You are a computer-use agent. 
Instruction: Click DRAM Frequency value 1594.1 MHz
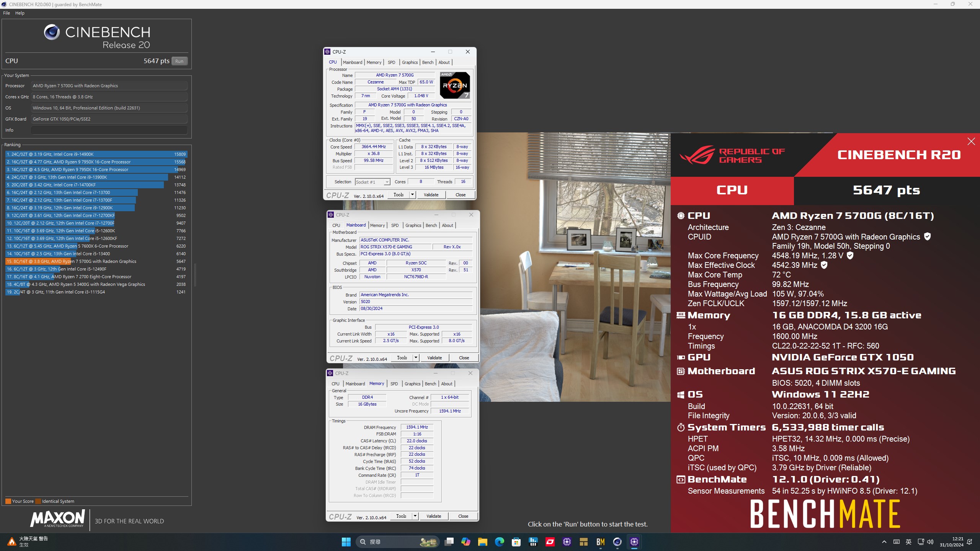tap(417, 427)
